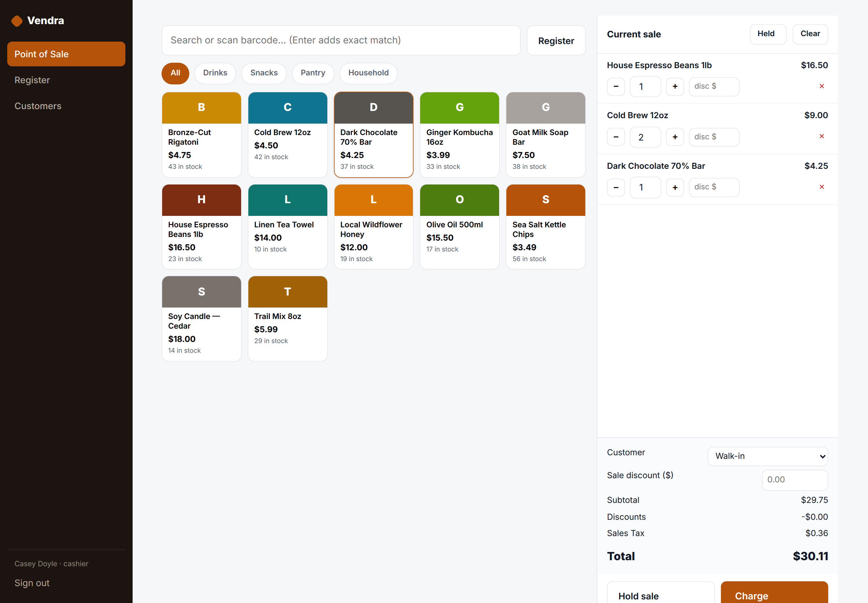Open Point of Sale in sidebar
This screenshot has height=603, width=868.
(66, 54)
